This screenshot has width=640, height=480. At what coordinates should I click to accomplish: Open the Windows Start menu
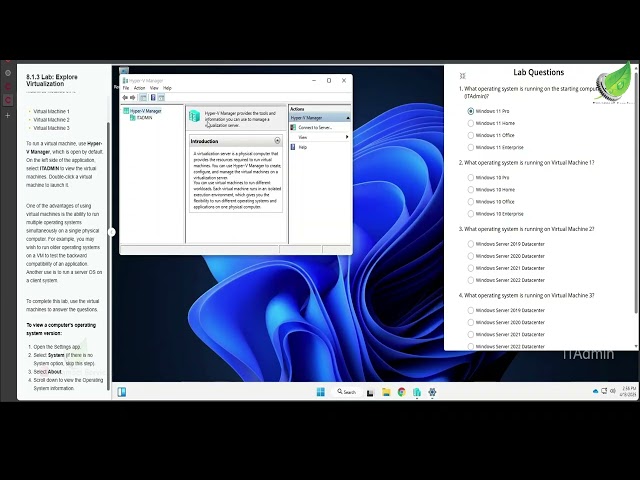pos(321,392)
